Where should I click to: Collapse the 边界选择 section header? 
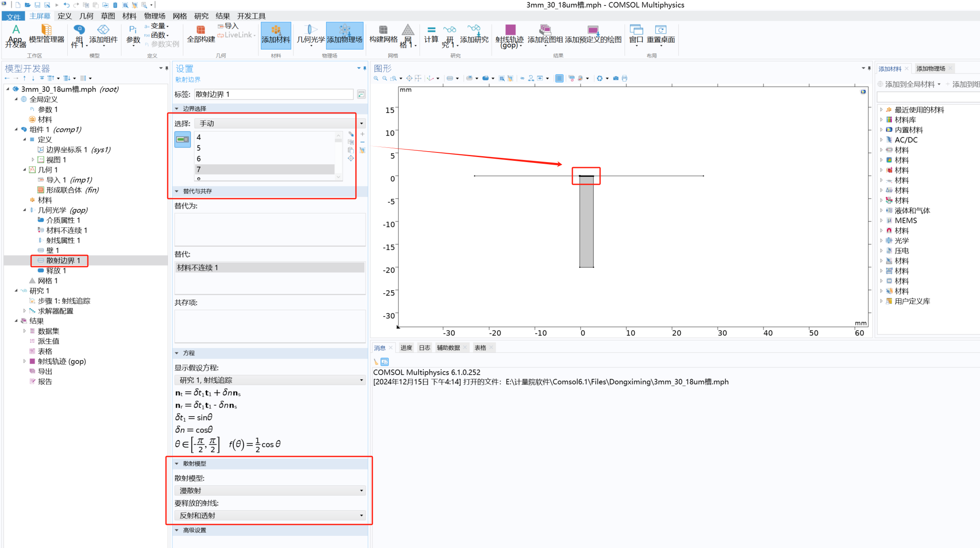coord(194,108)
